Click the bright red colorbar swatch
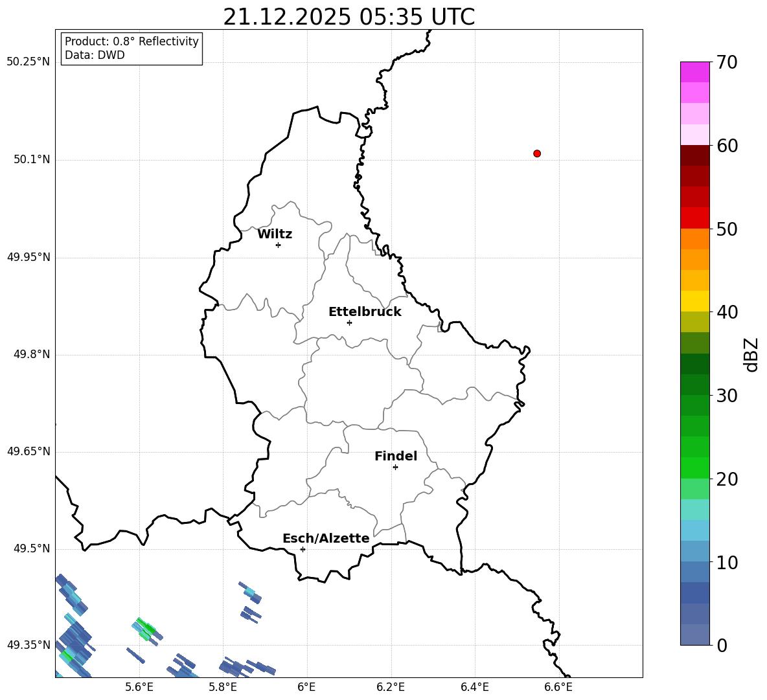This screenshot has height=700, width=767. pyautogui.click(x=694, y=218)
